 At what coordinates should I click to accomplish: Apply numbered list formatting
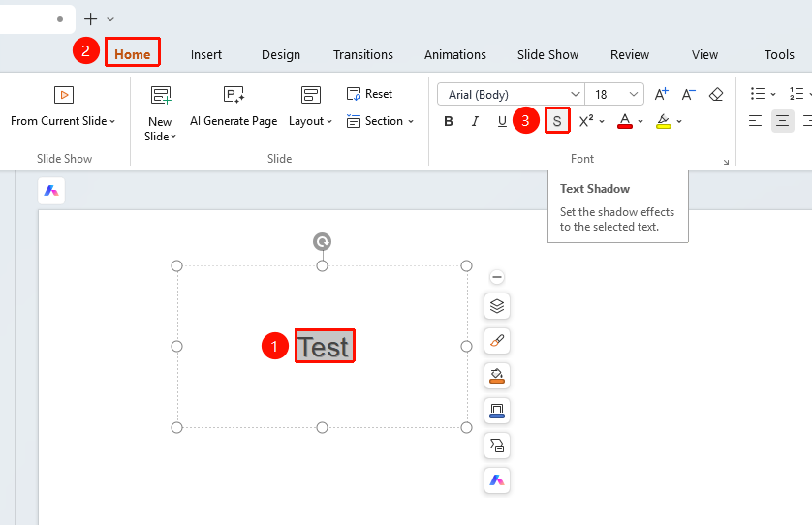796,94
